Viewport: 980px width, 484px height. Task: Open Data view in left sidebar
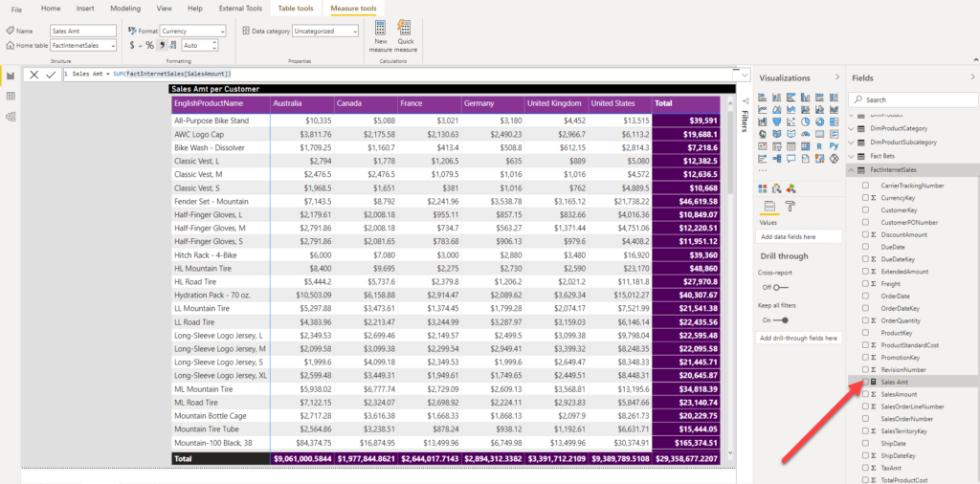pos(10,97)
